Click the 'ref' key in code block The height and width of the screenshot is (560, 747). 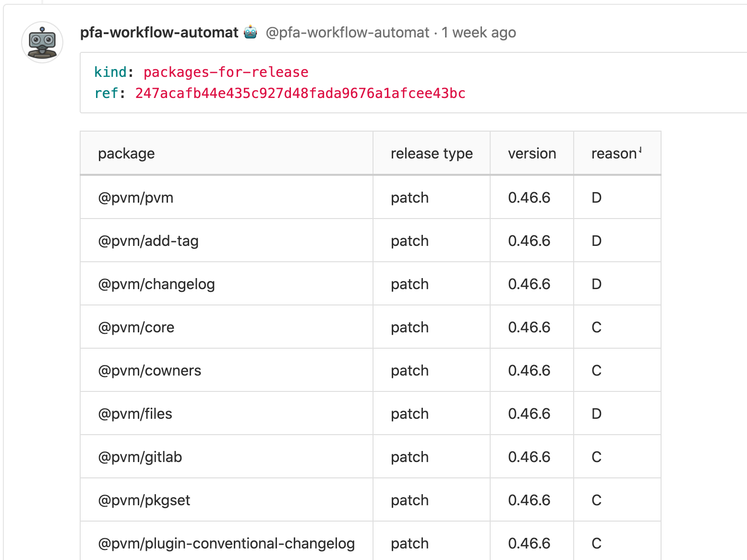[x=106, y=93]
